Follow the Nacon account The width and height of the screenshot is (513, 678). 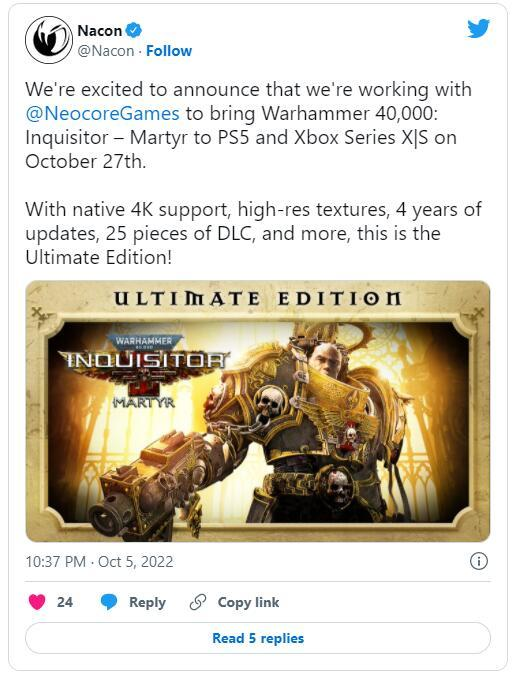[169, 51]
